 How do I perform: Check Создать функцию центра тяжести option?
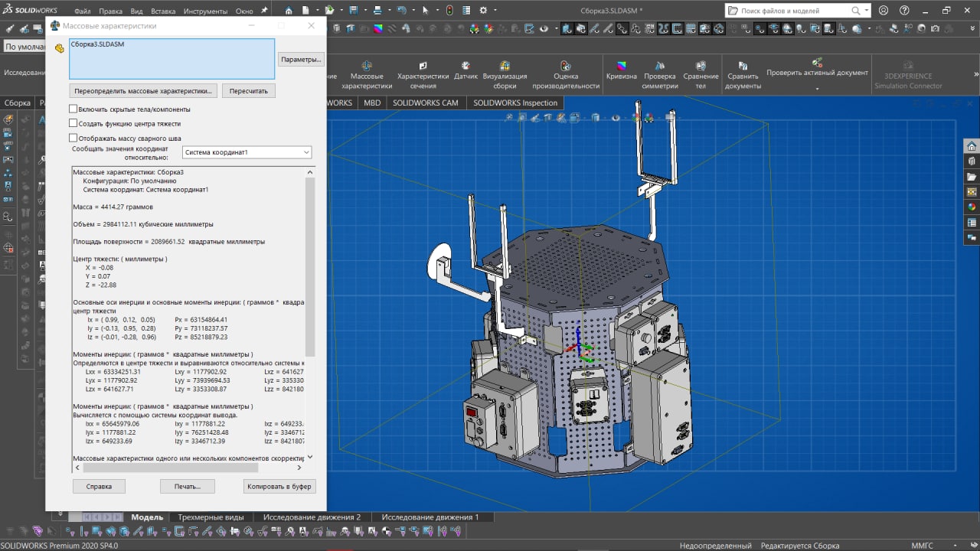[73, 123]
